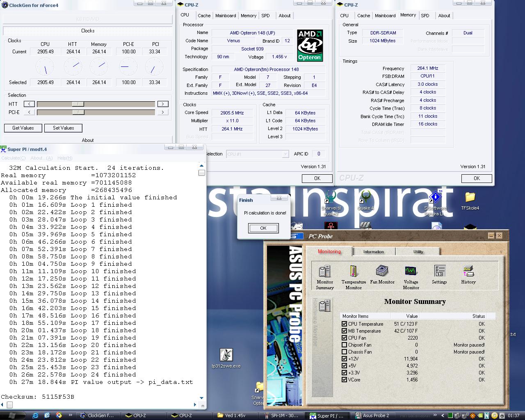The width and height of the screenshot is (525, 420).
Task: Switch to the Asus Probe 2 taskbar item
Action: (374, 415)
